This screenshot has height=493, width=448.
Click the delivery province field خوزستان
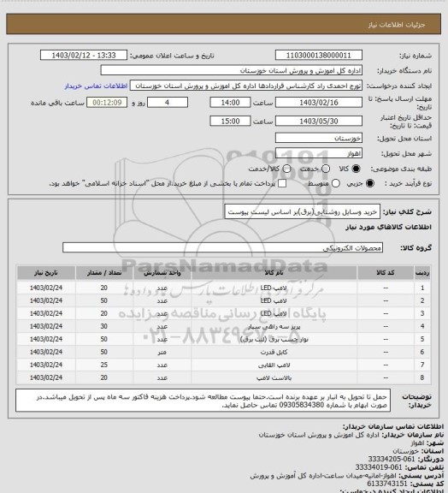click(319, 138)
